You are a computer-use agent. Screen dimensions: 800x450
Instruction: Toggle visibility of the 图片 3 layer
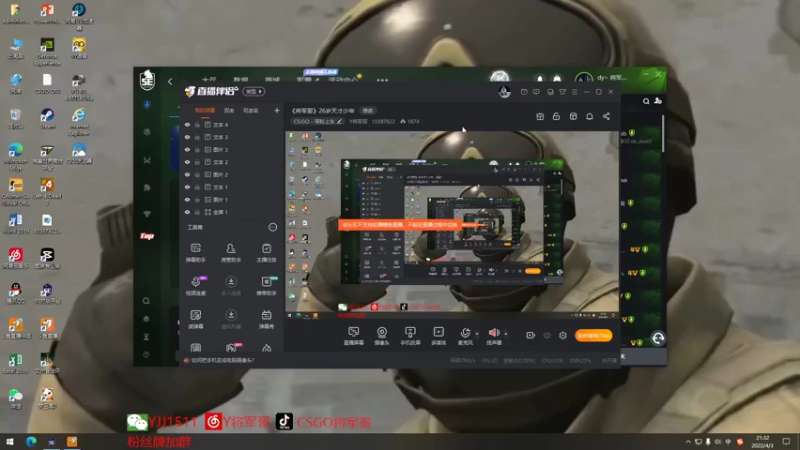(187, 149)
